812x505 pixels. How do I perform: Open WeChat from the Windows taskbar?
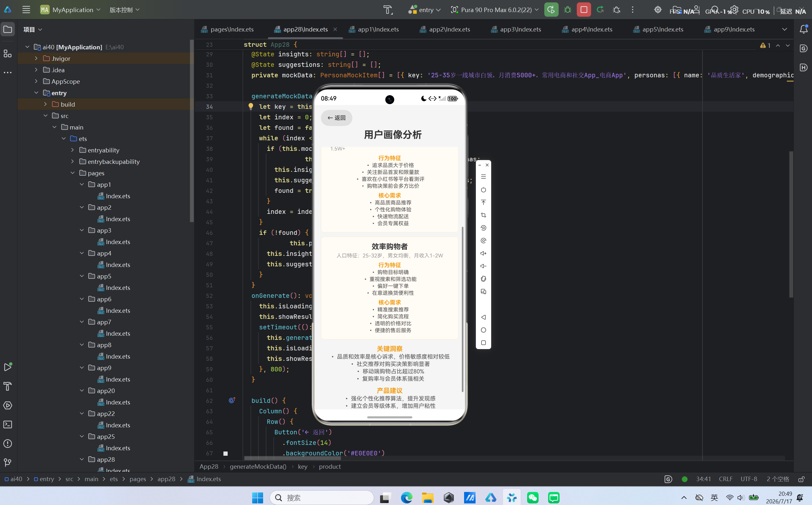tap(533, 498)
